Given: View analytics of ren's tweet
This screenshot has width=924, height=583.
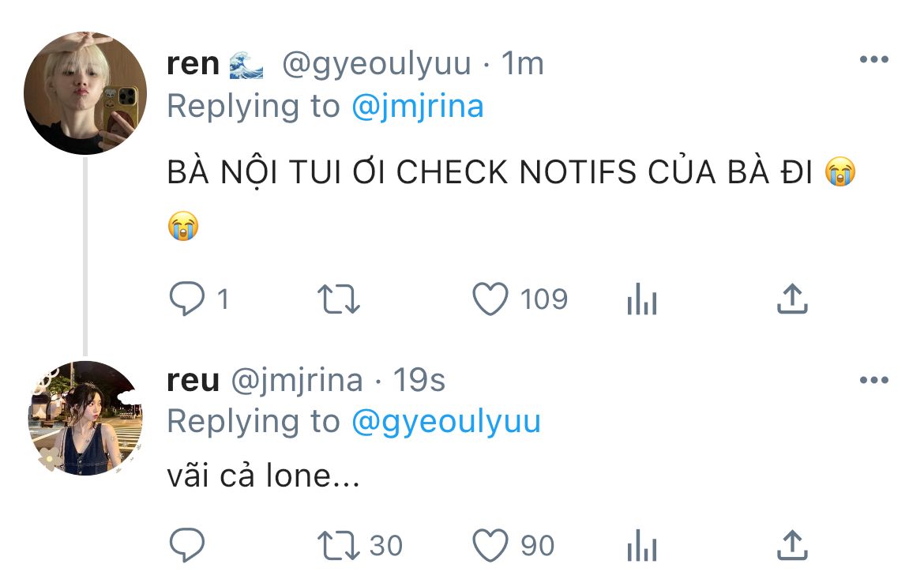Looking at the screenshot, I should tap(642, 299).
